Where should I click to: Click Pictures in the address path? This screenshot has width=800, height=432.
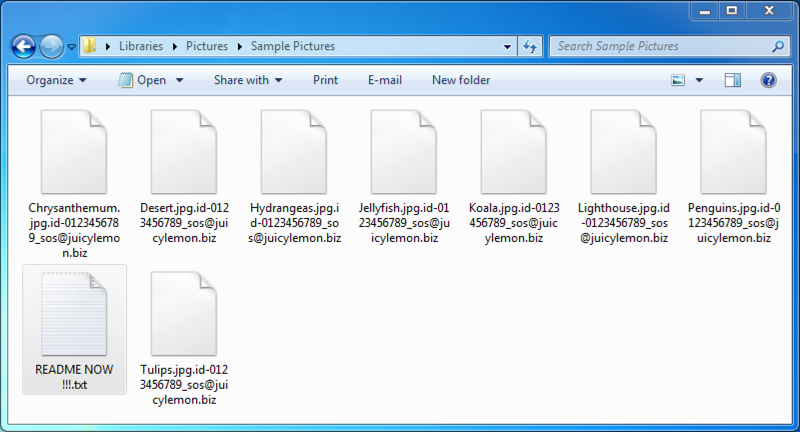pyautogui.click(x=207, y=46)
